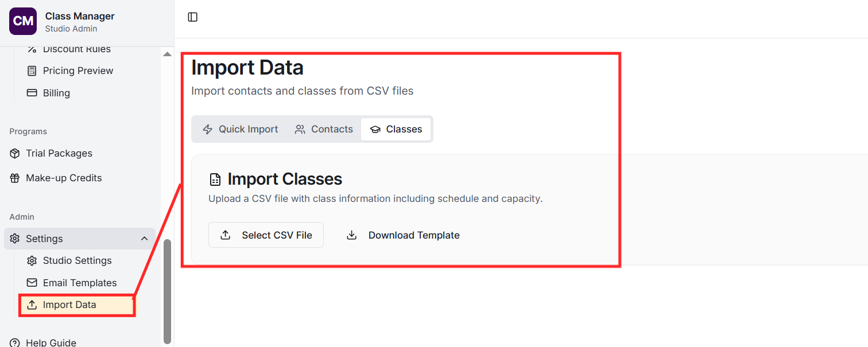Screen dimensions: 868x347
Task: Click the Studio Settings gear icon
Action: point(32,260)
